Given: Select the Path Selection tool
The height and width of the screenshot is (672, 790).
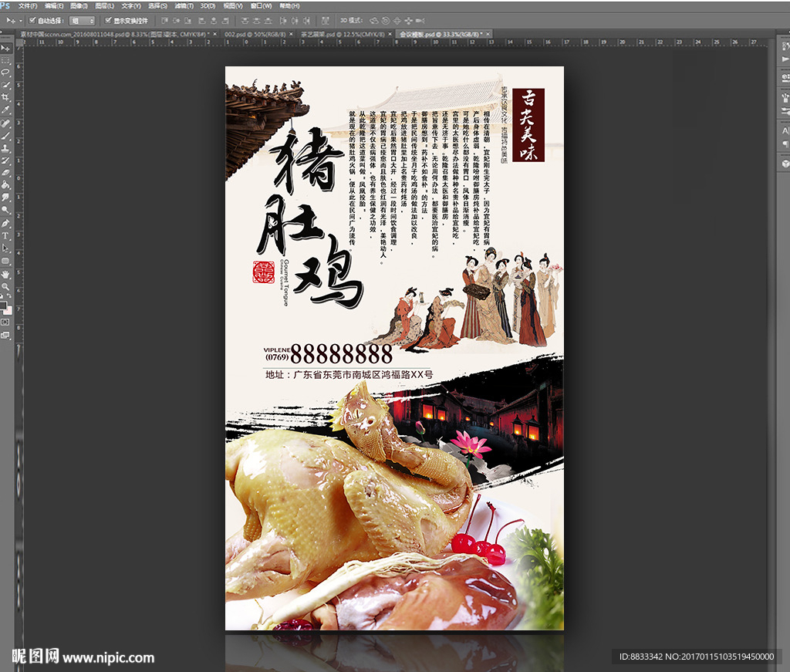Looking at the screenshot, I should (x=5, y=249).
